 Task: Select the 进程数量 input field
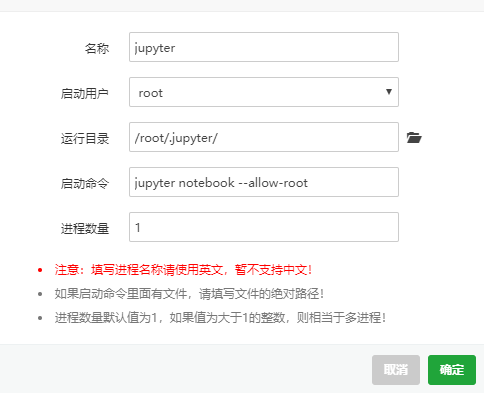click(x=264, y=227)
